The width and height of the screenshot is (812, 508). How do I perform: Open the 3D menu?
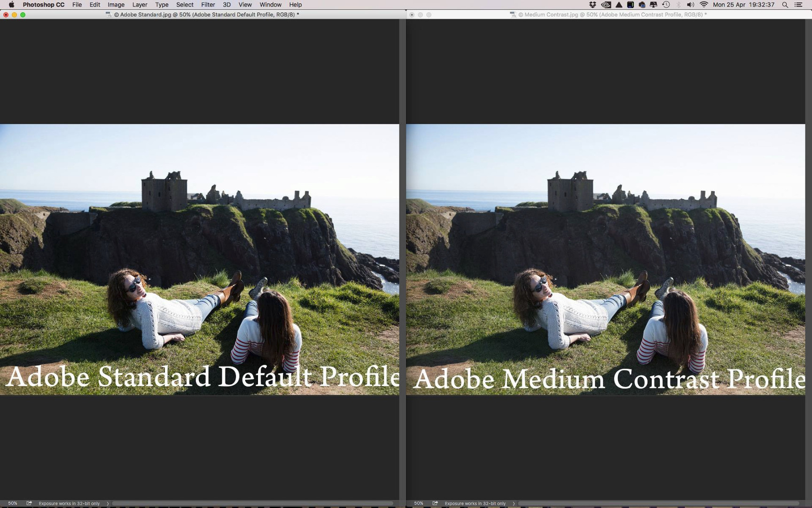(226, 5)
